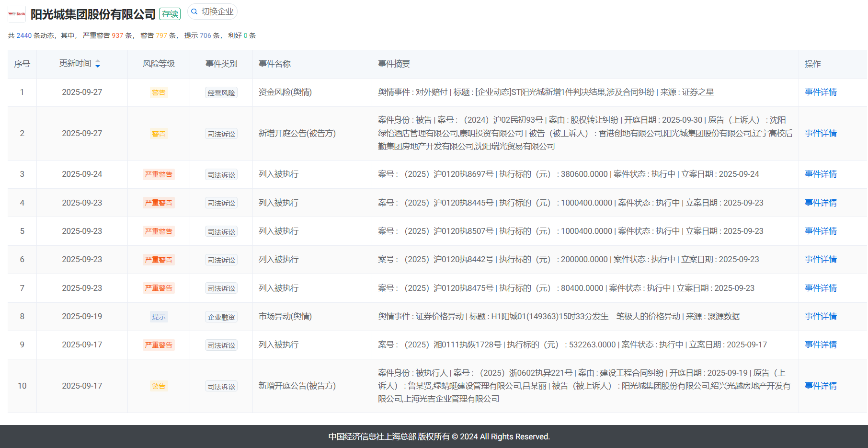
Task: Click the 937 severe warnings count
Action: [117, 35]
